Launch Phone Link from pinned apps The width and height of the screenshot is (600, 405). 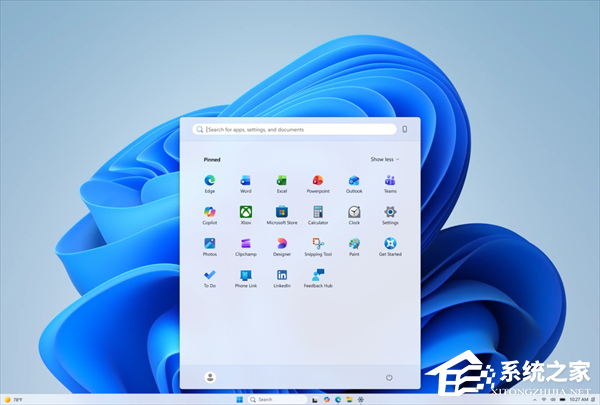click(x=246, y=278)
